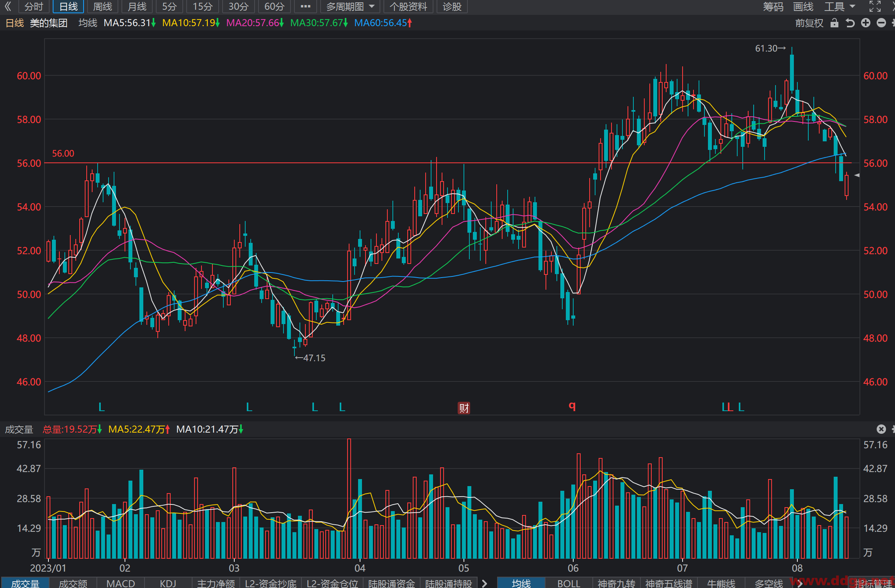Click the first L marker in January
Viewport: 895px width, 588px height.
coord(102,407)
